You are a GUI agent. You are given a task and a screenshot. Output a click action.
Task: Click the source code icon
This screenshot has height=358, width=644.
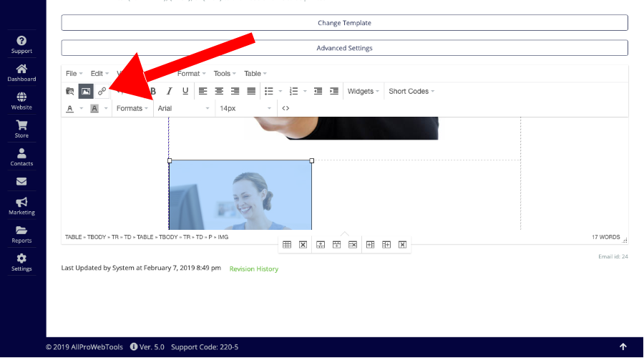pos(286,108)
